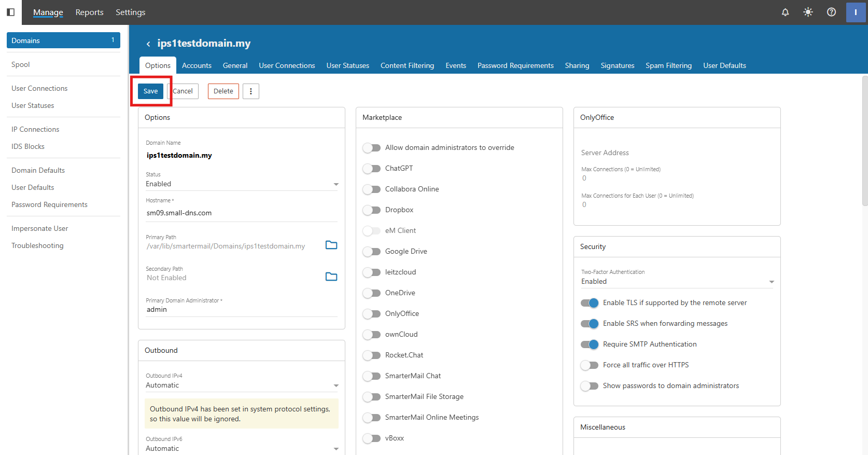
Task: Open the Outbound IPv4 dropdown
Action: (242, 385)
